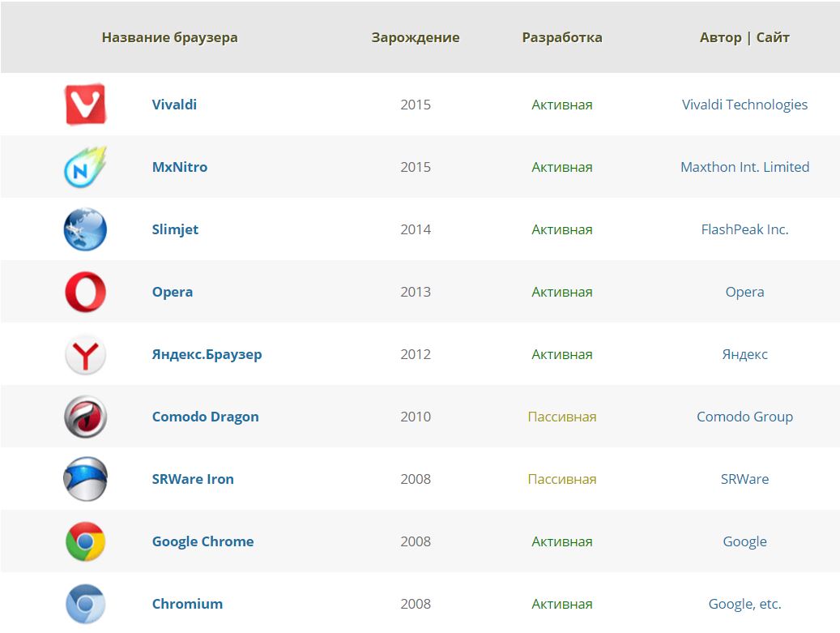The width and height of the screenshot is (840, 633).
Task: Open the Opera browser name link
Action: (172, 293)
